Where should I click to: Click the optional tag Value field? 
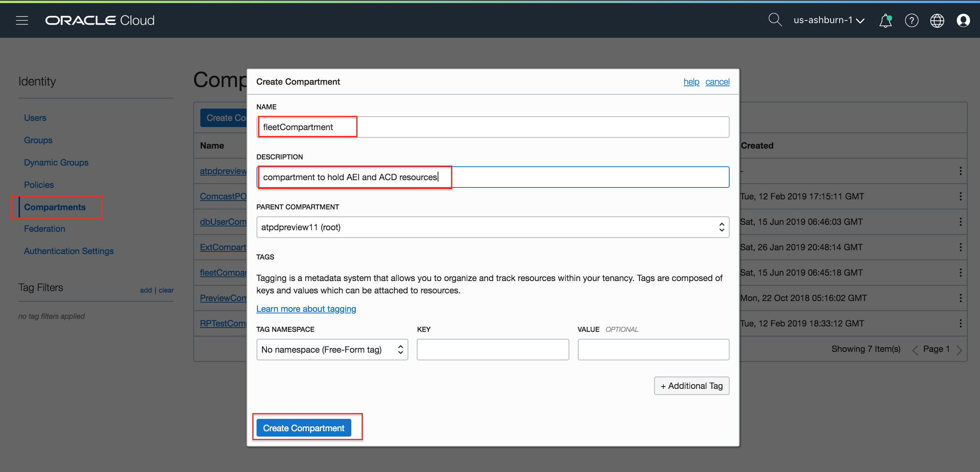point(653,350)
